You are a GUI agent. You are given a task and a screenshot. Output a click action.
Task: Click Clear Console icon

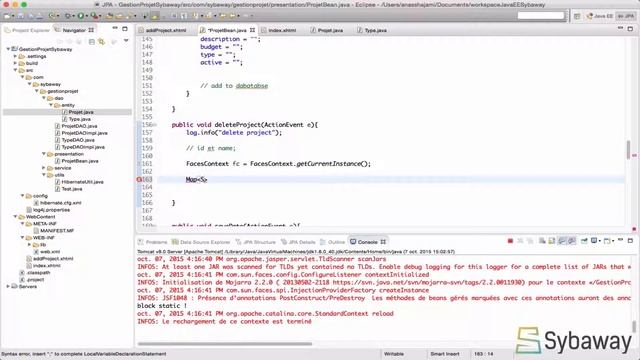pyautogui.click(x=542, y=241)
